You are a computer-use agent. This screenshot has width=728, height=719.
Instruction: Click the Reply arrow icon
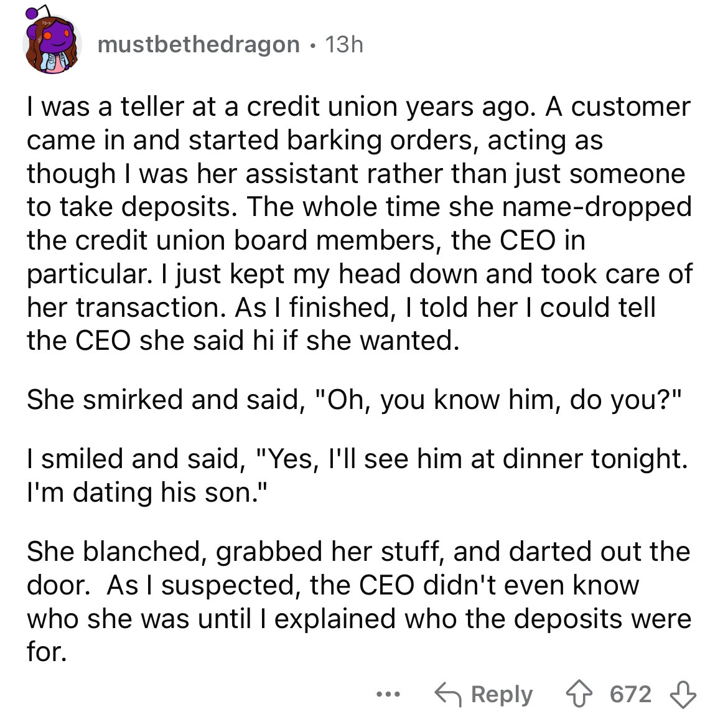tap(450, 693)
